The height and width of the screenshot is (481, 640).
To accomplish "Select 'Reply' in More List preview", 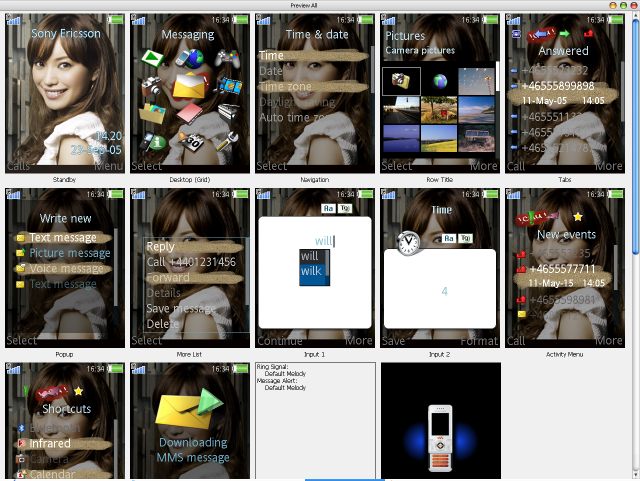I will click(x=195, y=247).
